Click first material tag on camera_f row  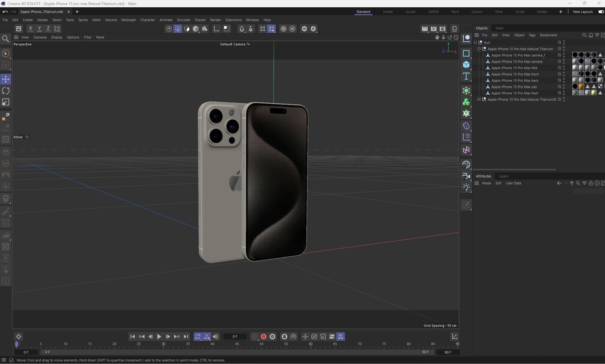click(x=575, y=55)
